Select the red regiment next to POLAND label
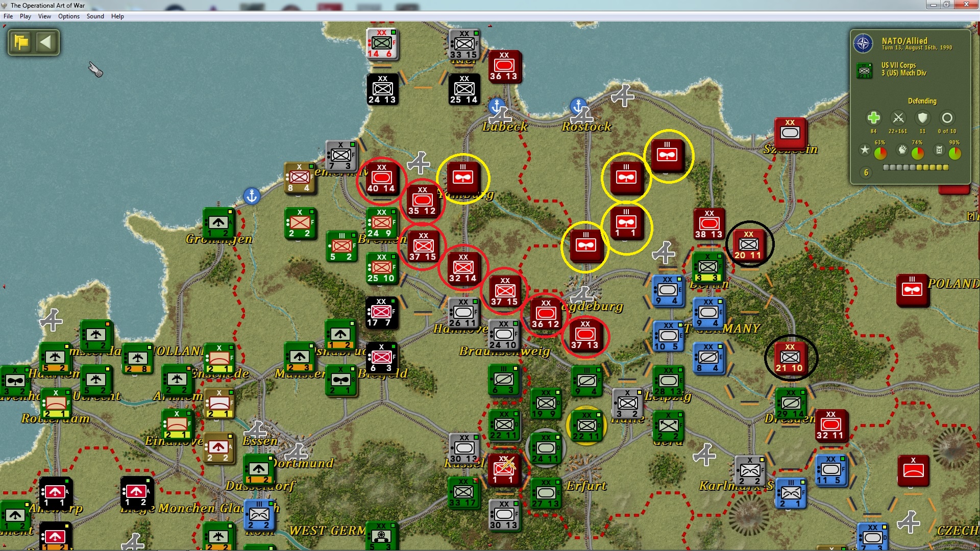 912,290
